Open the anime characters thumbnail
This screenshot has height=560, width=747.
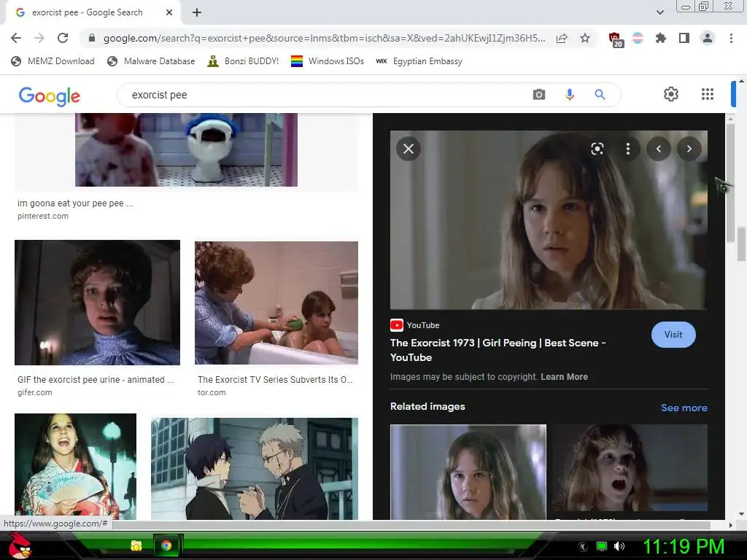[255, 469]
